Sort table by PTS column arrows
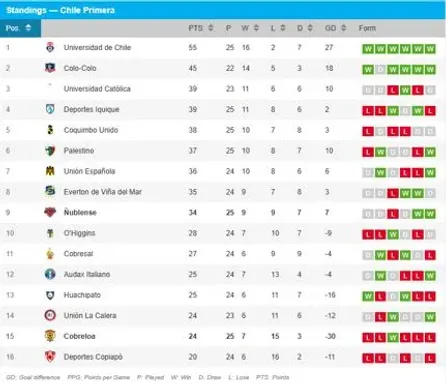Image resolution: width=446 pixels, height=385 pixels. (x=211, y=28)
